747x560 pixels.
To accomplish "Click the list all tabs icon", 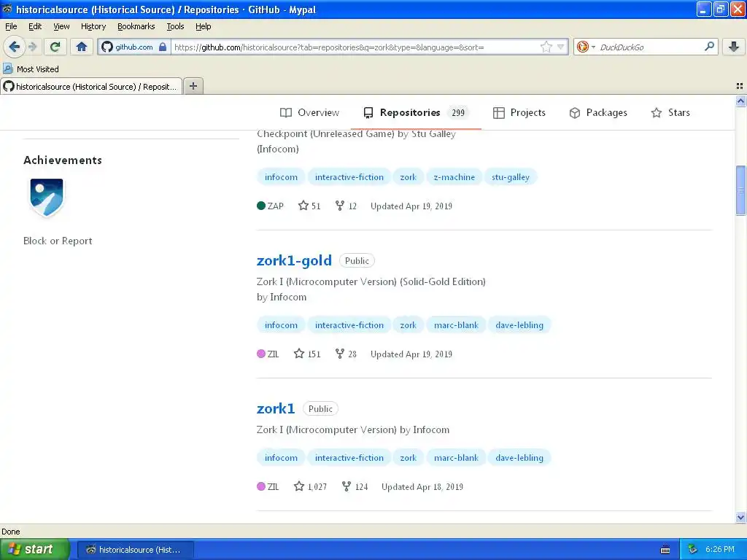I will [x=740, y=86].
